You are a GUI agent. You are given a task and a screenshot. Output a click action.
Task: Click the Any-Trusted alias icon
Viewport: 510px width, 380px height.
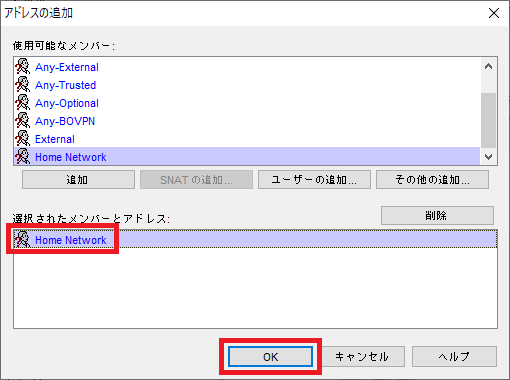[x=23, y=84]
